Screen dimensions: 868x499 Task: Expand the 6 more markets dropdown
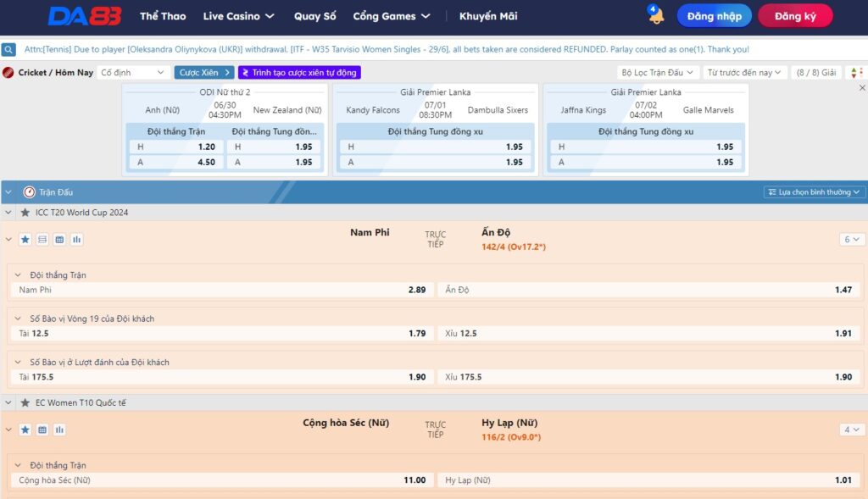click(x=851, y=240)
